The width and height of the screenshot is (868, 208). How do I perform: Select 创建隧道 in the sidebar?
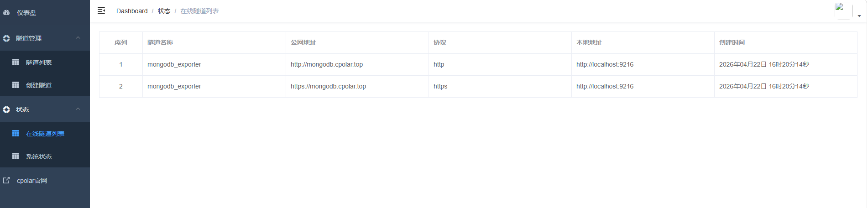[39, 85]
